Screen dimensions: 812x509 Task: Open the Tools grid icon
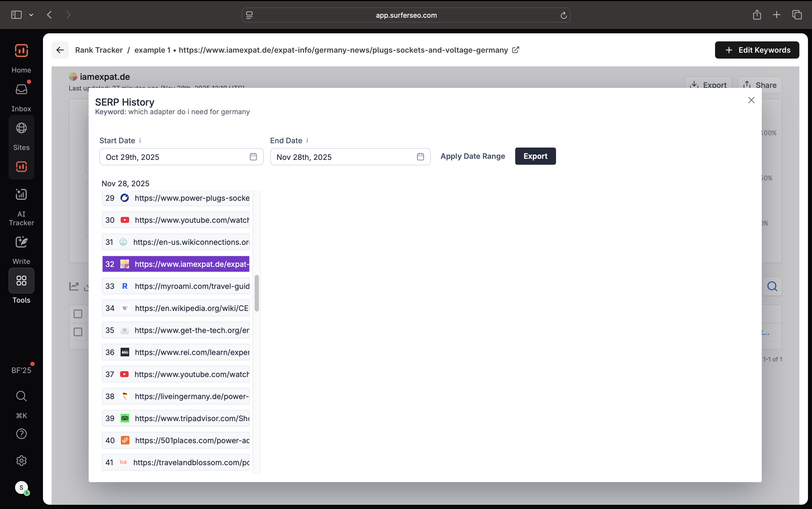tap(21, 280)
